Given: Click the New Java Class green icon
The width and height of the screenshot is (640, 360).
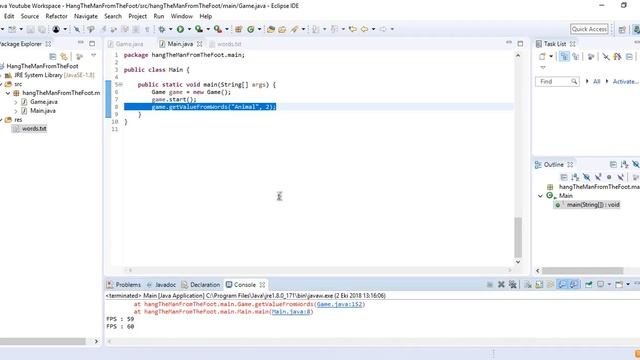Looking at the screenshot, I should tap(251, 29).
